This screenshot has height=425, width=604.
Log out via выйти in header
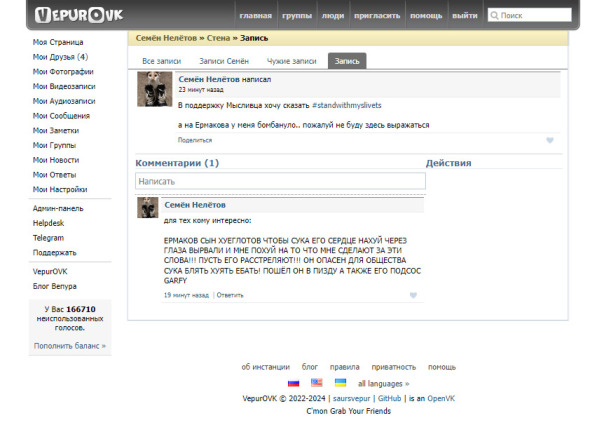click(x=465, y=16)
